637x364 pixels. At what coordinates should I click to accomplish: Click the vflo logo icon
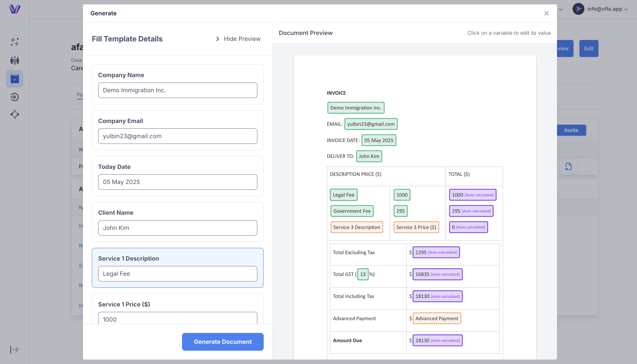click(x=14, y=9)
